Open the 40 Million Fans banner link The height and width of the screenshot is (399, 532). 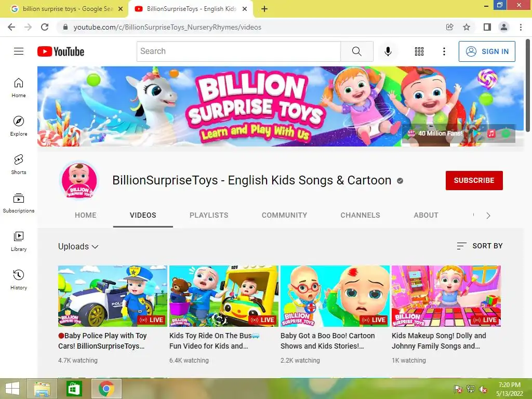point(435,134)
